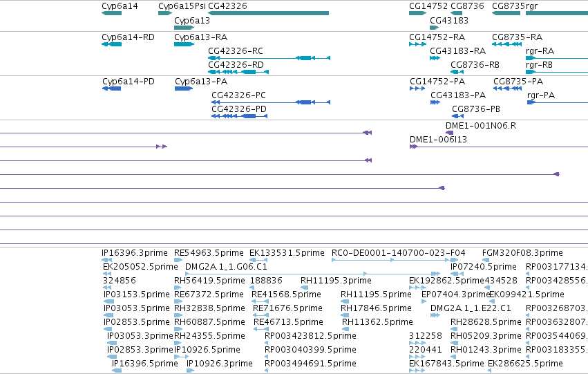Select the DMG2A.1_1.G06.C1 label
Image resolution: width=588 pixels, height=374 pixels.
tap(226, 267)
